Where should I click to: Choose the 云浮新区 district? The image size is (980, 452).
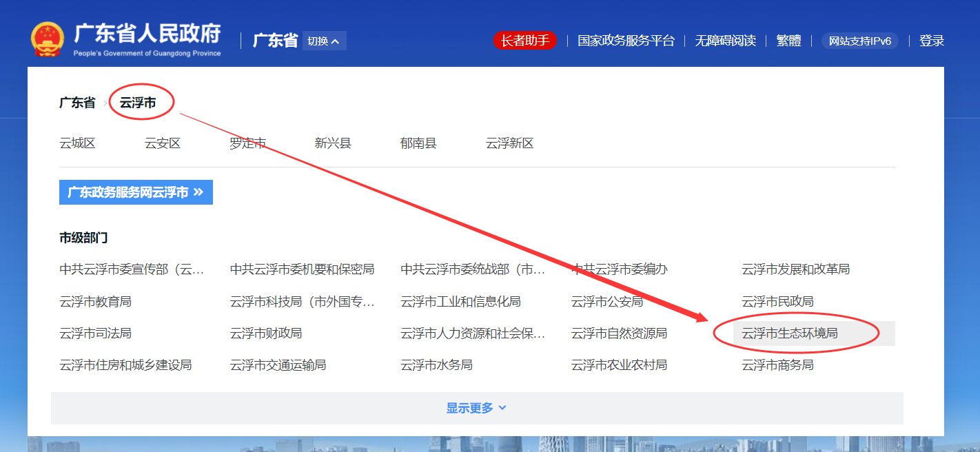click(509, 143)
